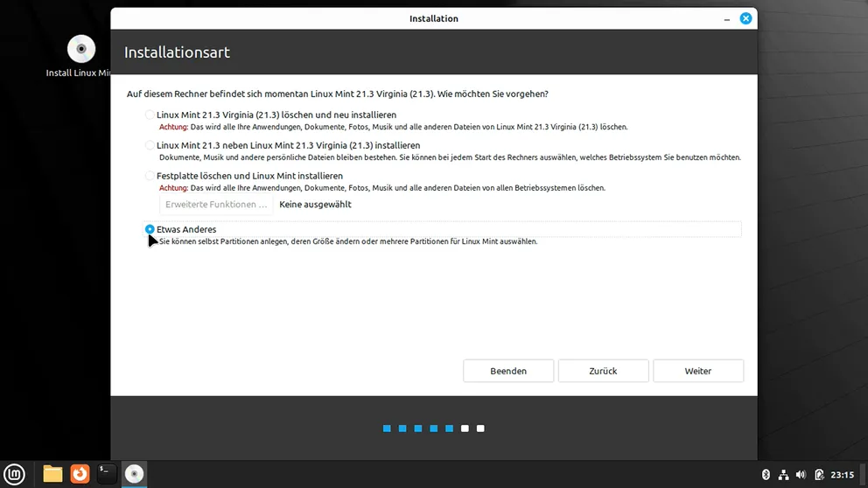Open the terminal from the taskbar
Viewport: 868px width, 488px height.
click(x=106, y=474)
